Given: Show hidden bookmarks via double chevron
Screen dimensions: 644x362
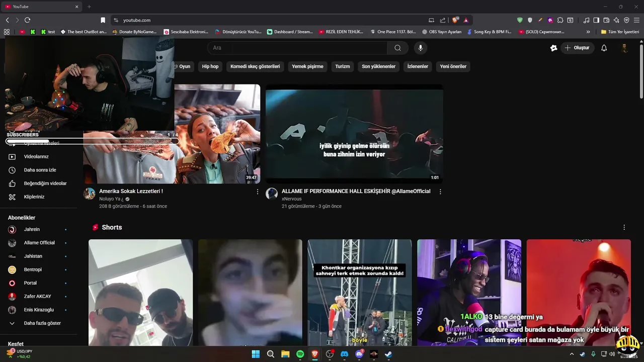Looking at the screenshot, I should click(588, 32).
